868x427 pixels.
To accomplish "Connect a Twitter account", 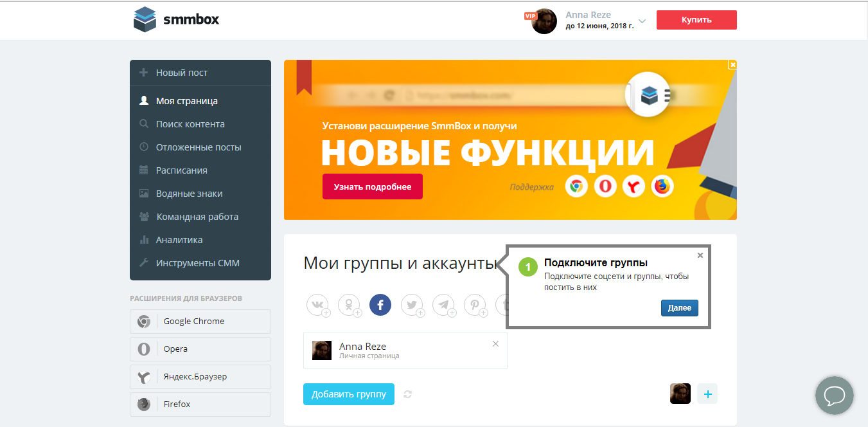I will [412, 305].
